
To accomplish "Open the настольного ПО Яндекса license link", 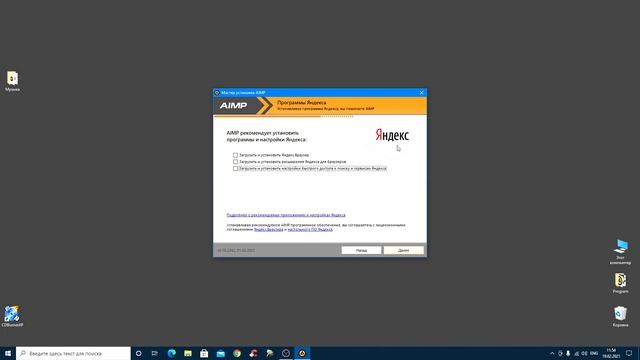I will 310,229.
